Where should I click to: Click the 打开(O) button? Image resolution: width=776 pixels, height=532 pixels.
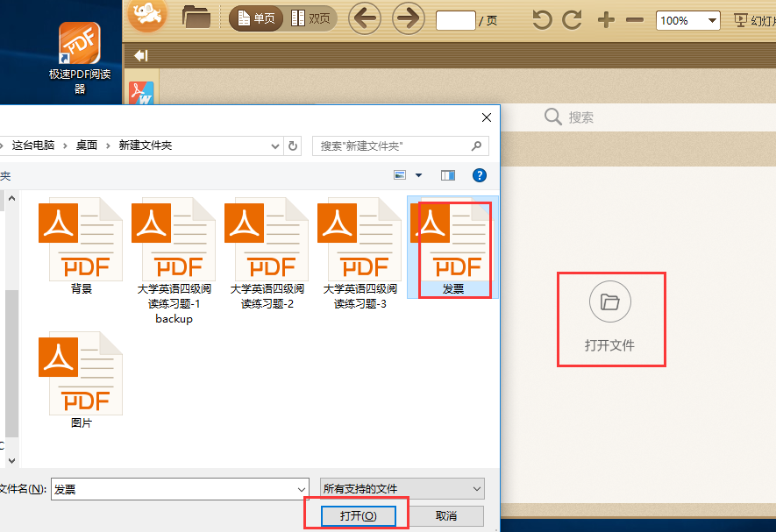click(x=359, y=516)
